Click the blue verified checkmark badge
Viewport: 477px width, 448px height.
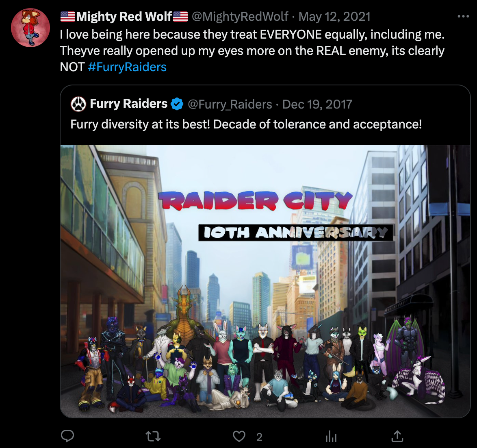click(x=177, y=104)
